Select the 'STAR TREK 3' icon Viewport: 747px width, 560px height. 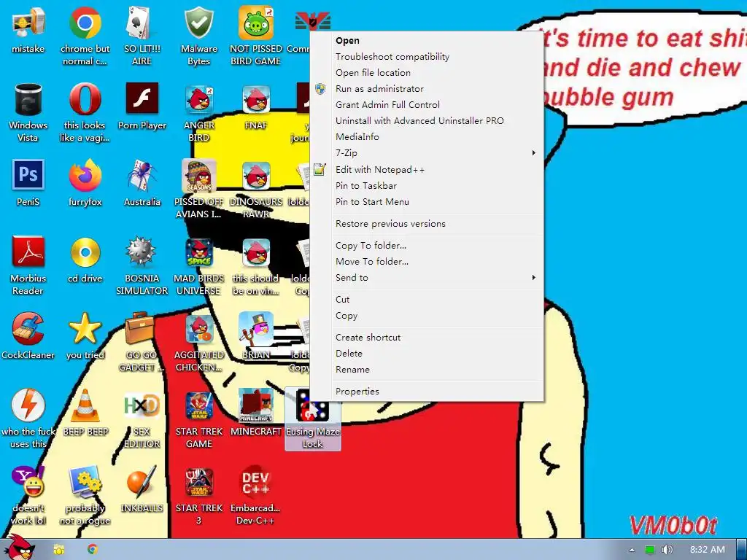click(x=198, y=496)
